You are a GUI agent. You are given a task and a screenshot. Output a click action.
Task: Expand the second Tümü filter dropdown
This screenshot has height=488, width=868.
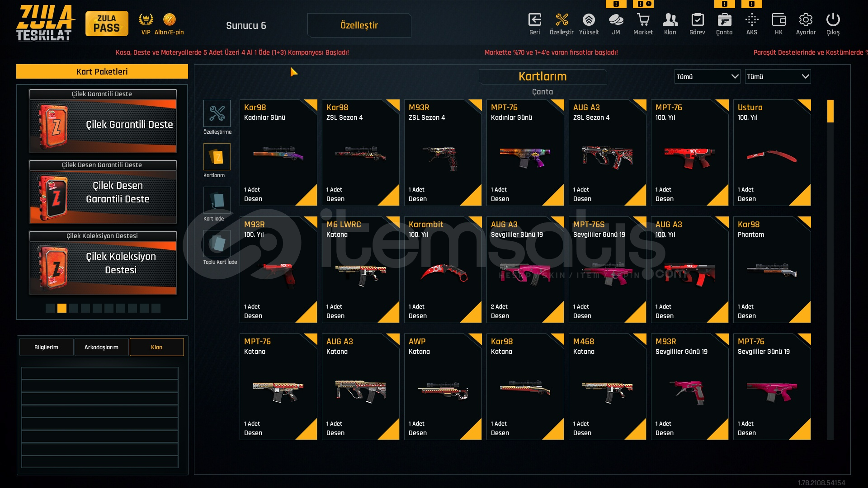pyautogui.click(x=778, y=76)
